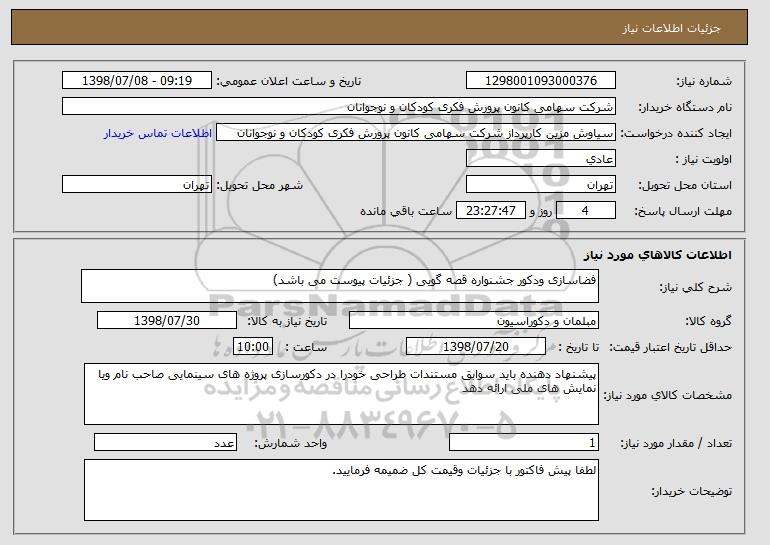Select the شماره نیاز number field
Screen dimensions: 770x545
point(541,81)
